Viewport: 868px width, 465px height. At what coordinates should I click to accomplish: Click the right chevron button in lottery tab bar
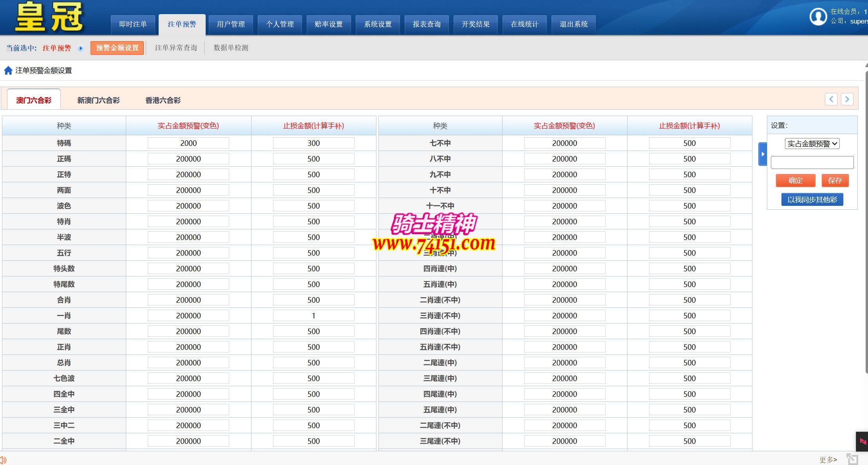coord(847,99)
